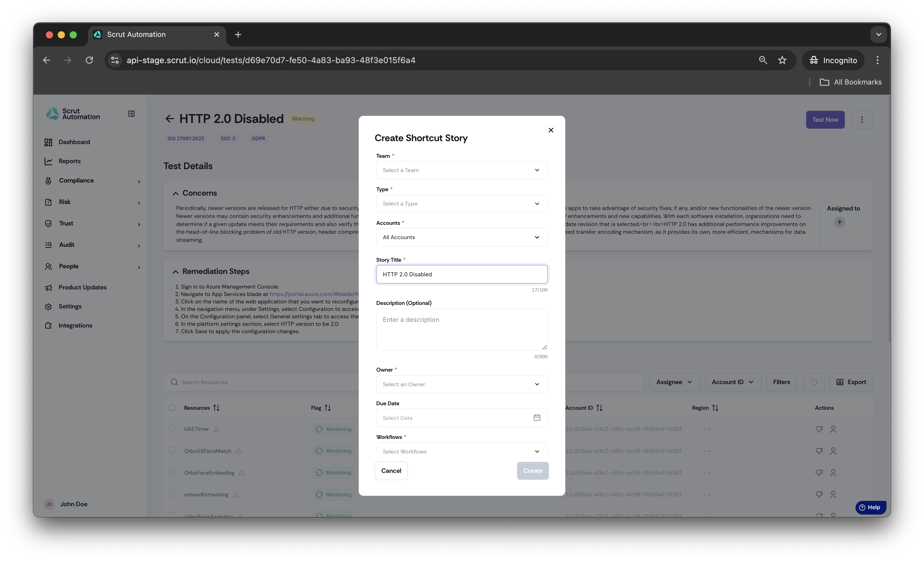Toggle the select-all checkbox in Resources header
The width and height of the screenshot is (924, 561).
pos(171,408)
